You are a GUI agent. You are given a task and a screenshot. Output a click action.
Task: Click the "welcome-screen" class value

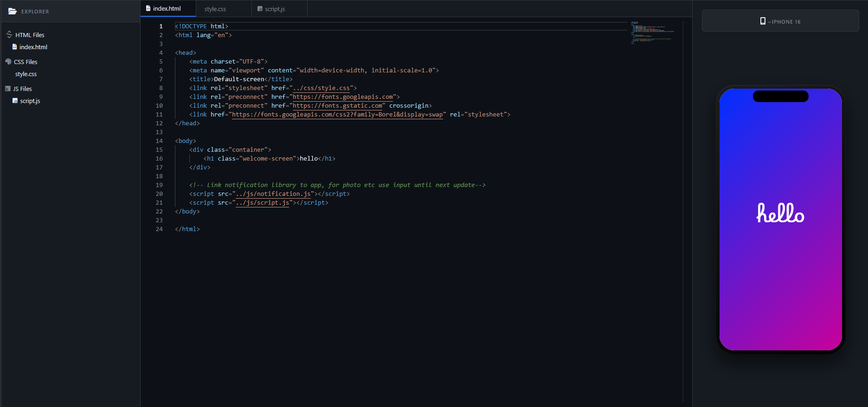tap(268, 158)
